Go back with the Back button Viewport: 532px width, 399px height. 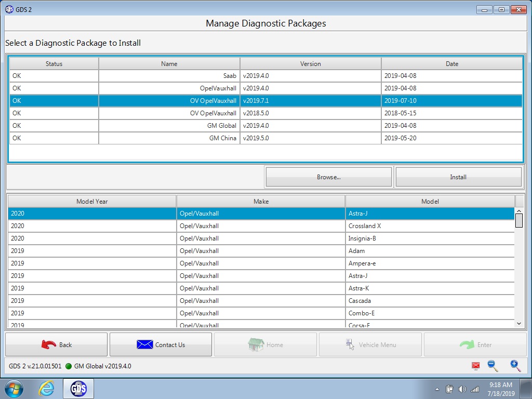(x=56, y=345)
